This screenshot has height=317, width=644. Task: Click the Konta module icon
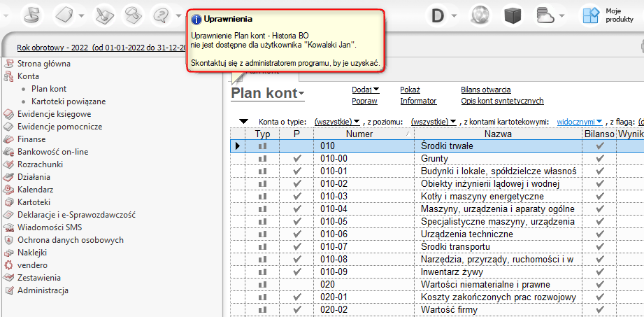8,76
